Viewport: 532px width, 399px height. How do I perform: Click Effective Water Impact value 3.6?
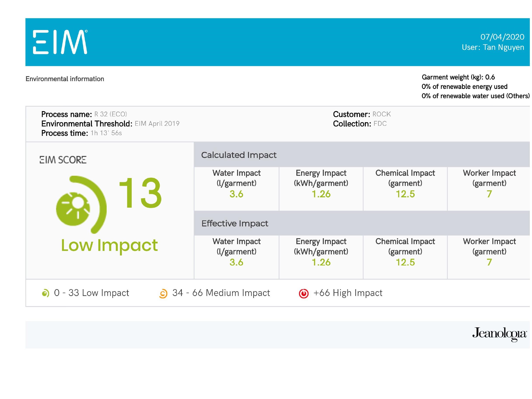click(236, 262)
